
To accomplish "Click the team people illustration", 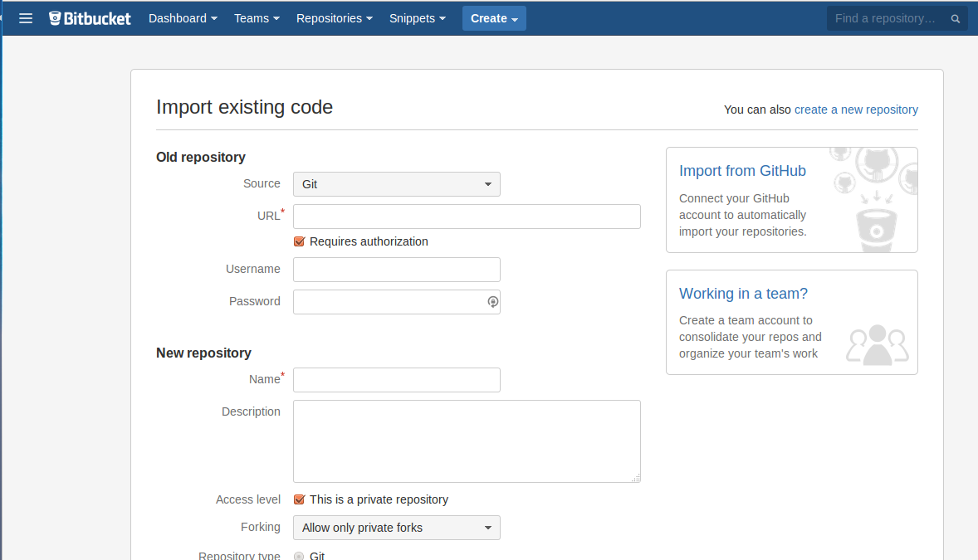I will [878, 344].
